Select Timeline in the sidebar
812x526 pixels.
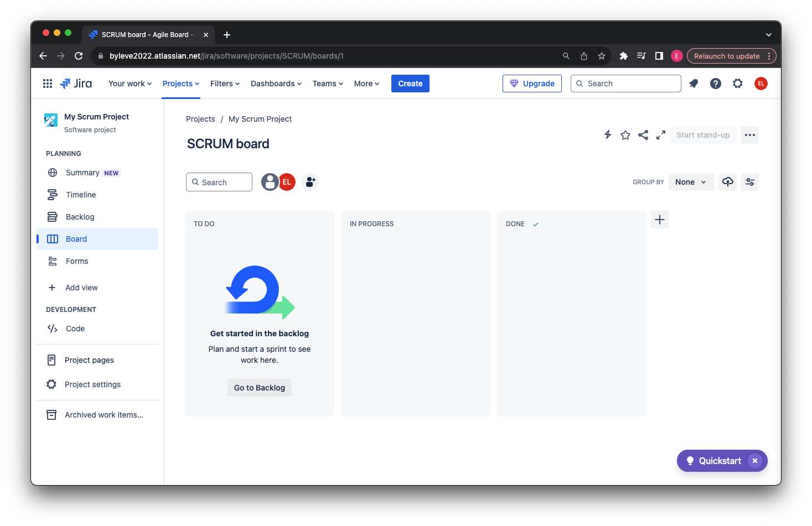pyautogui.click(x=81, y=195)
